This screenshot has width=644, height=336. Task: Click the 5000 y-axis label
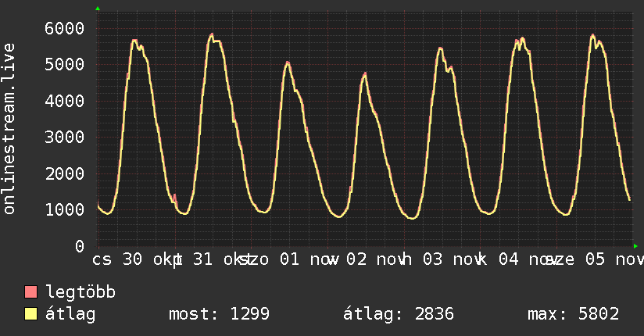65,65
